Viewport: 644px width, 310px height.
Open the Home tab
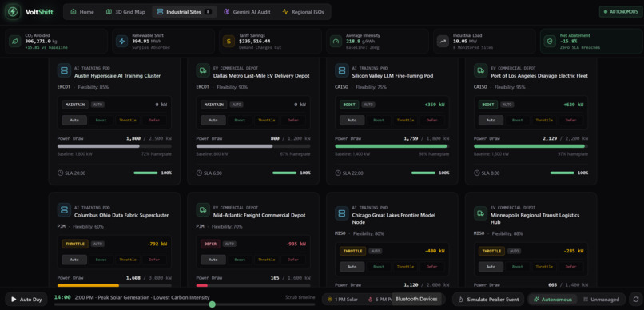click(82, 12)
